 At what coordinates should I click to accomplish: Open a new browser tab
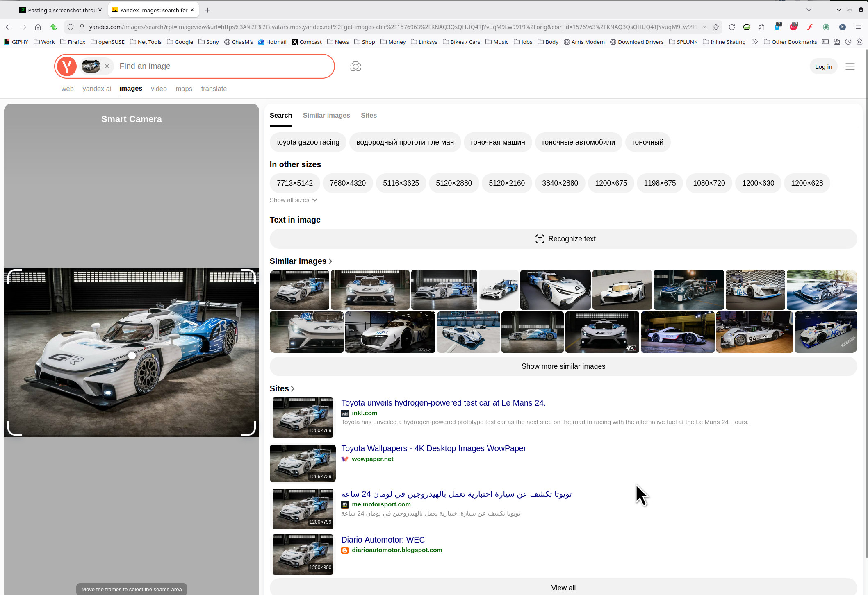208,10
